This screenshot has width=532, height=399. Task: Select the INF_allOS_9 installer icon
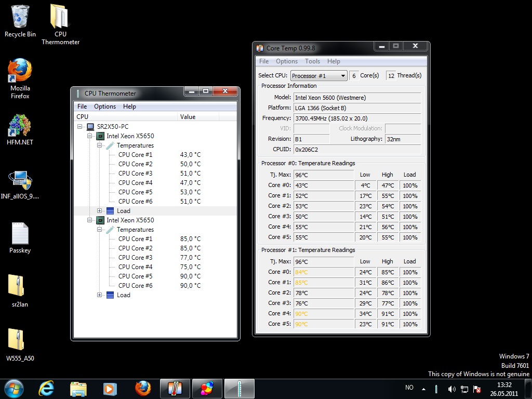point(20,185)
